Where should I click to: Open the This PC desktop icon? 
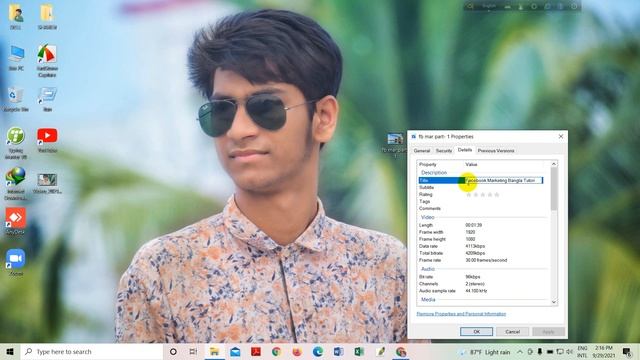pos(16,58)
